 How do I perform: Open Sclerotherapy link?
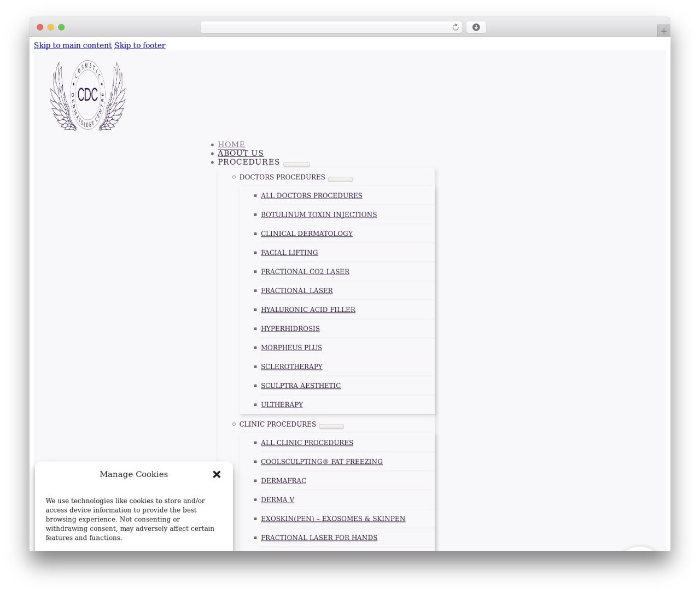click(x=291, y=367)
